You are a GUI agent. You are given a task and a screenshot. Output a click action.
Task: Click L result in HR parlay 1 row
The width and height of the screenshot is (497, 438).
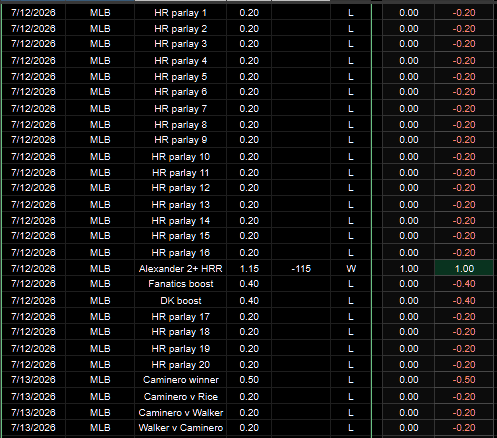coord(351,13)
